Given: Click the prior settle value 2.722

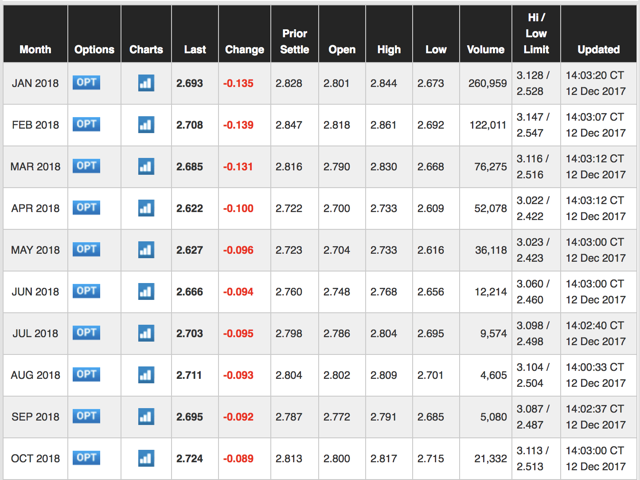Looking at the screenshot, I should (289, 208).
